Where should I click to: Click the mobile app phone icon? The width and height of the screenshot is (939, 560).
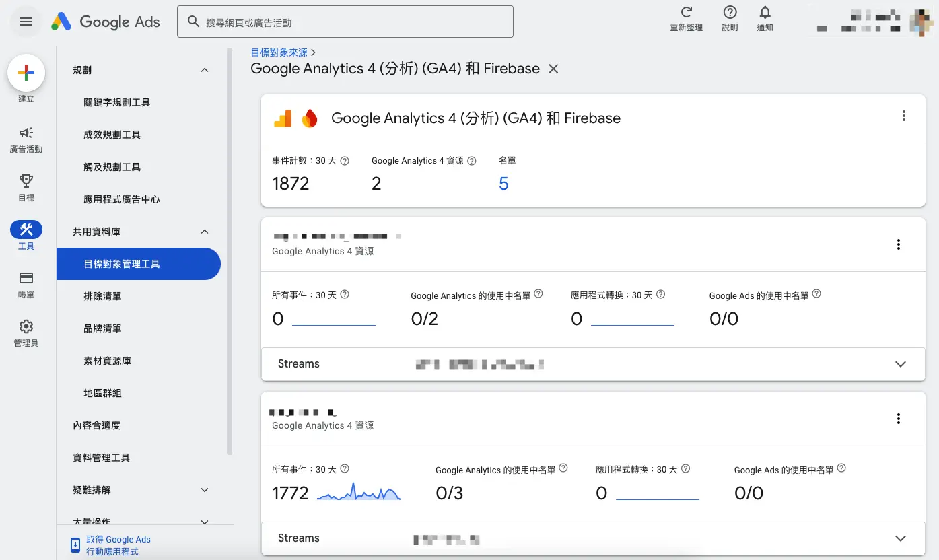[x=75, y=545]
